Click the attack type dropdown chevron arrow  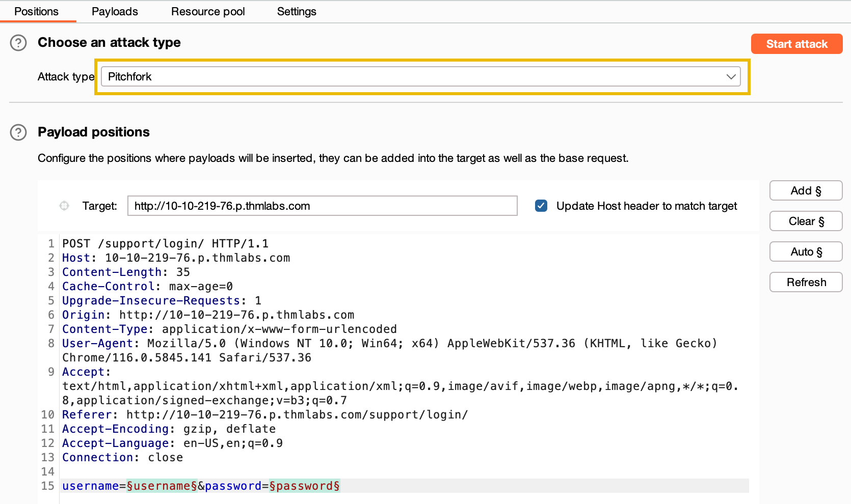pos(731,77)
